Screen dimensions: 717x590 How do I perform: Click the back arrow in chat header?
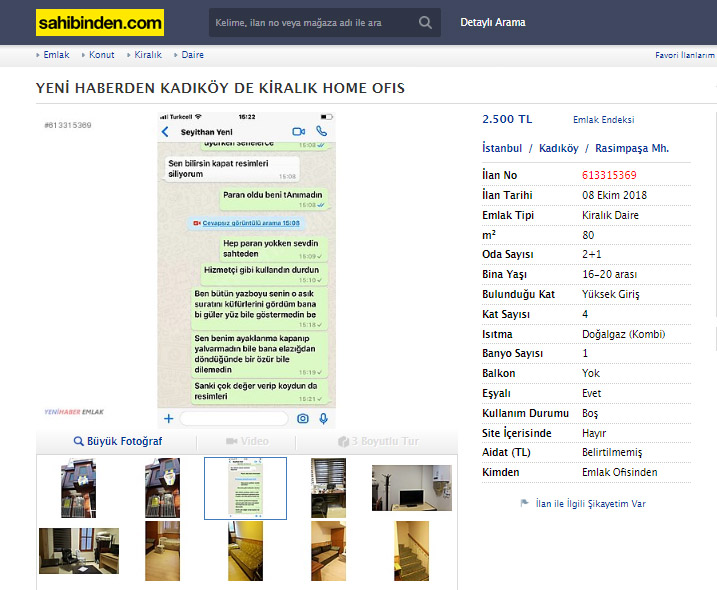click(x=166, y=132)
